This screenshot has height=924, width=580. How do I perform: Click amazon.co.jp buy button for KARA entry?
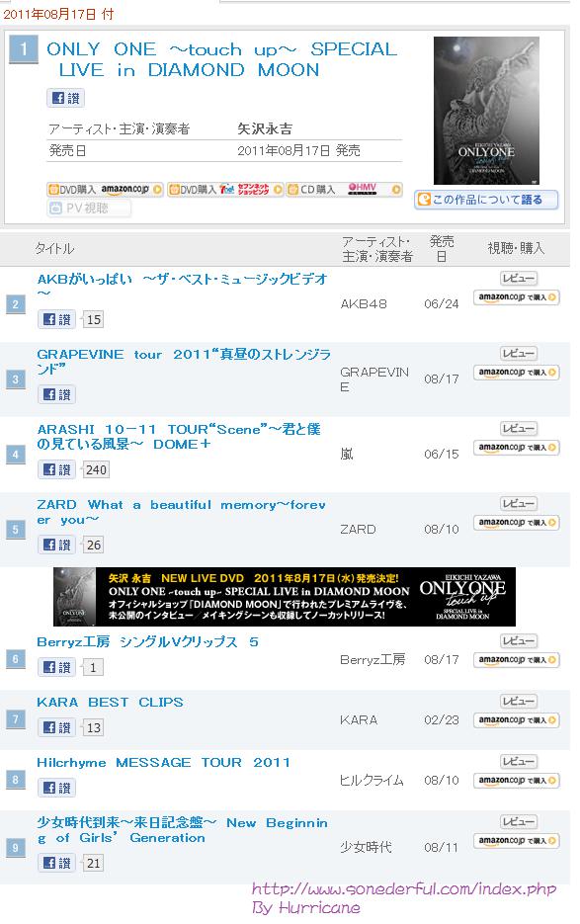click(517, 720)
